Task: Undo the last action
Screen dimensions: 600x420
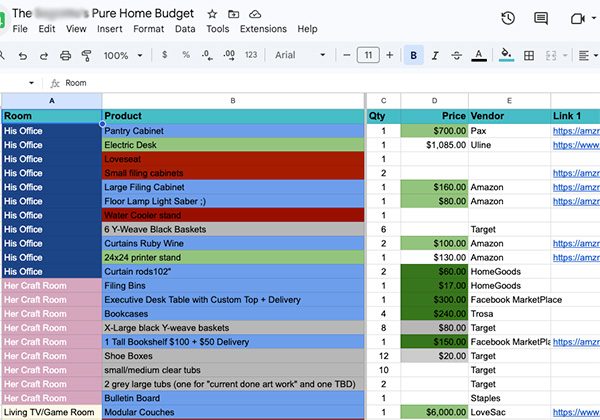Action: (x=23, y=56)
